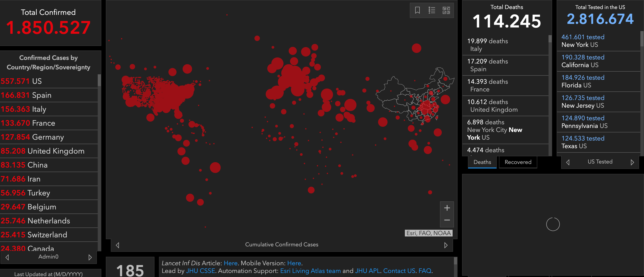Open the map bookmarks icon
Screen dimensions: 644x277
(x=417, y=10)
